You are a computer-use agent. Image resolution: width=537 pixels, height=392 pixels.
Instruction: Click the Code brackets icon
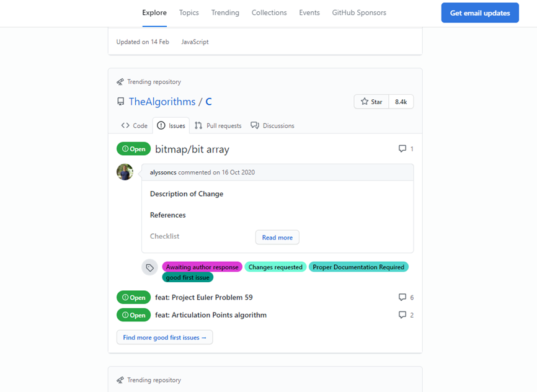coord(125,125)
